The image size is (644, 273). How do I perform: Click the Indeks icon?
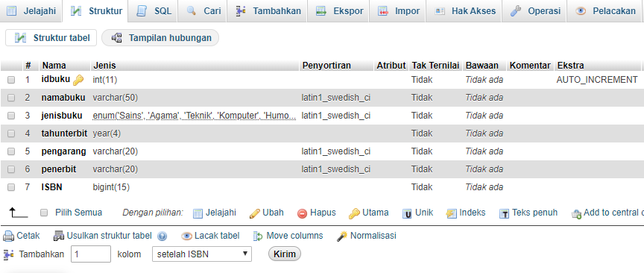[x=452, y=213]
